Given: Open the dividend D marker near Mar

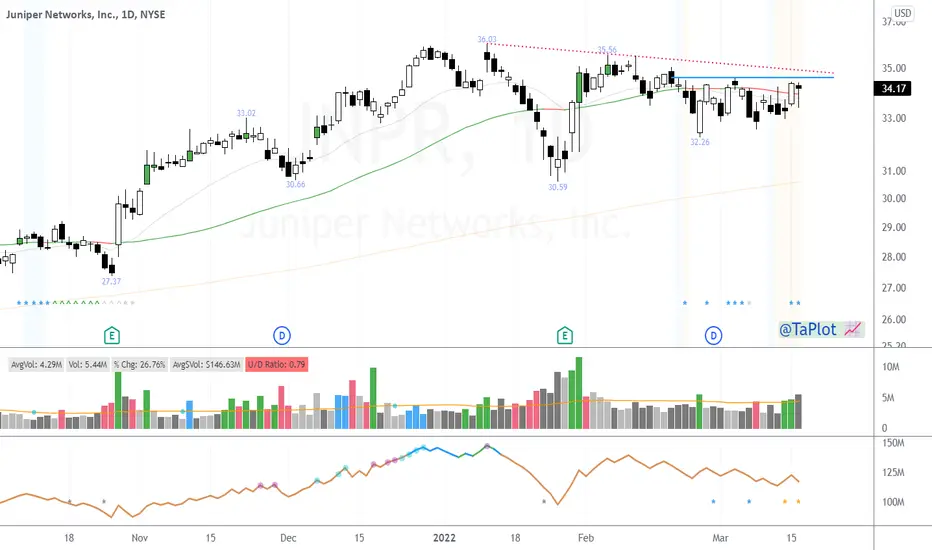Looking at the screenshot, I should 713,336.
